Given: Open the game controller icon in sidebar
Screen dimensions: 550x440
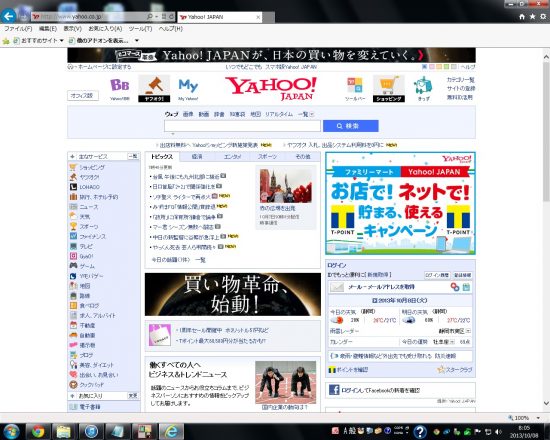Looking at the screenshot, I should pos(73,266).
